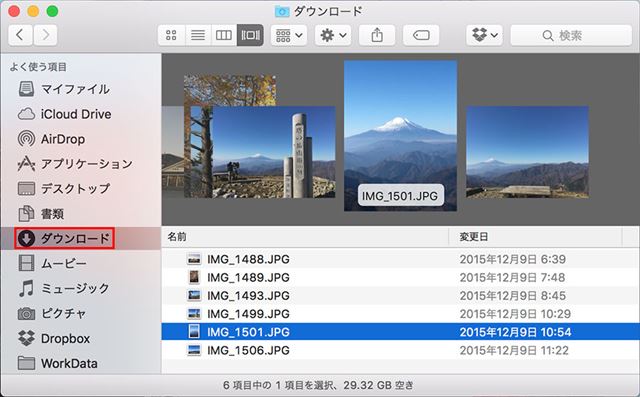Click the date 2015年12月9日 6:39
Image resolution: width=640 pixels, height=397 pixels.
click(513, 259)
